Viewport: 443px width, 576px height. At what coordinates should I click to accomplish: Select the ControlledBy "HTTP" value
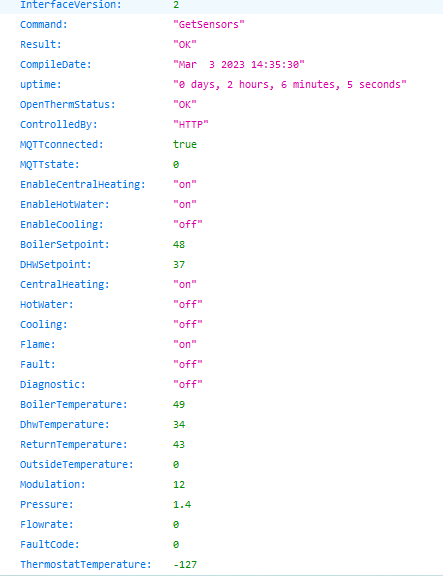(x=191, y=125)
